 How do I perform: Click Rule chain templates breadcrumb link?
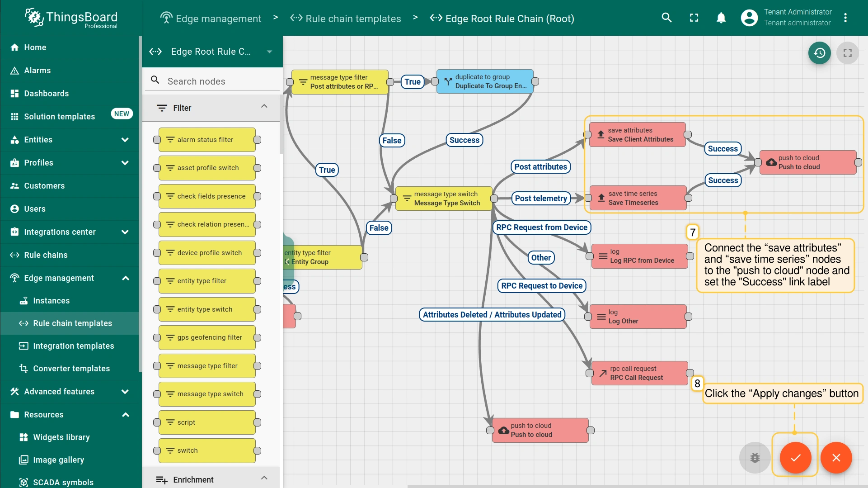353,19
